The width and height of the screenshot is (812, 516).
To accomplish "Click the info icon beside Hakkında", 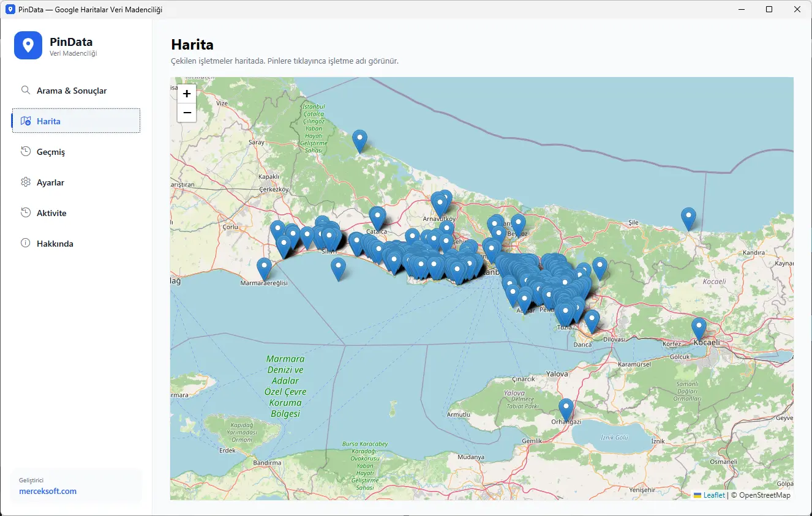I will tap(26, 243).
